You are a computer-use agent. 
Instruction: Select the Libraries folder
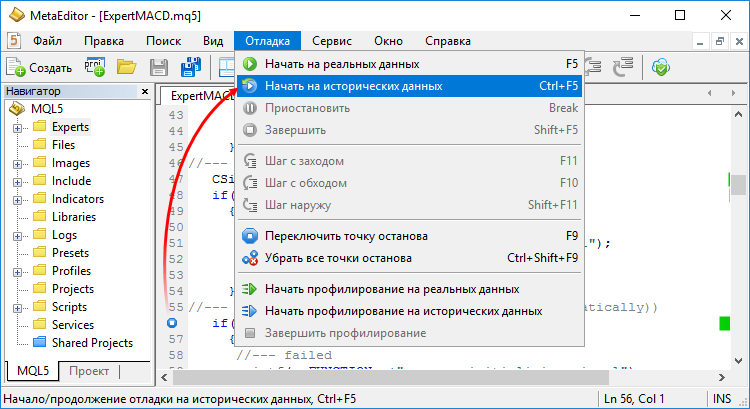pyautogui.click(x=74, y=217)
